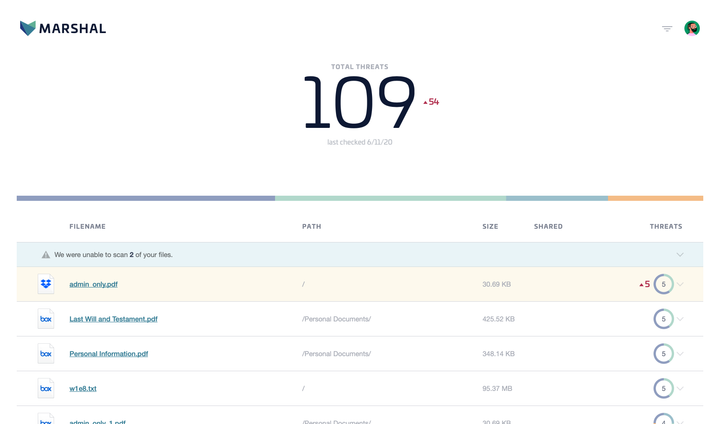Click the Box icon for w1e8.txt
The width and height of the screenshot is (720, 424).
46,388
